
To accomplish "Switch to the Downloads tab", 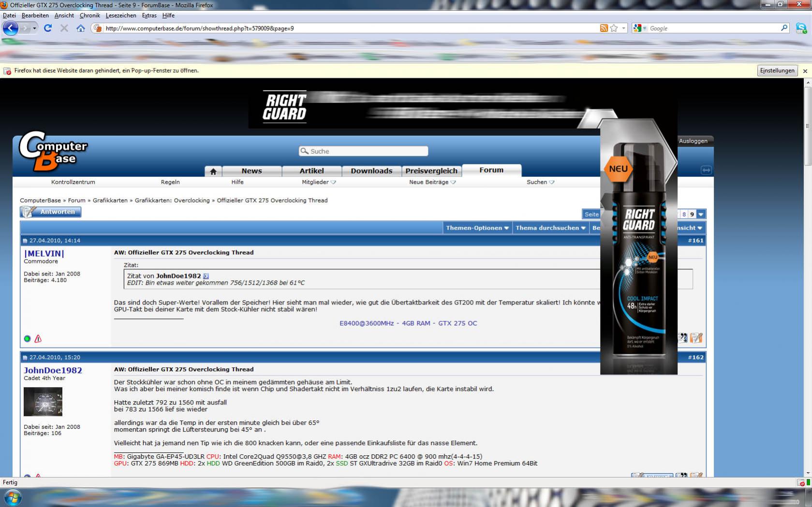I will pyautogui.click(x=371, y=171).
